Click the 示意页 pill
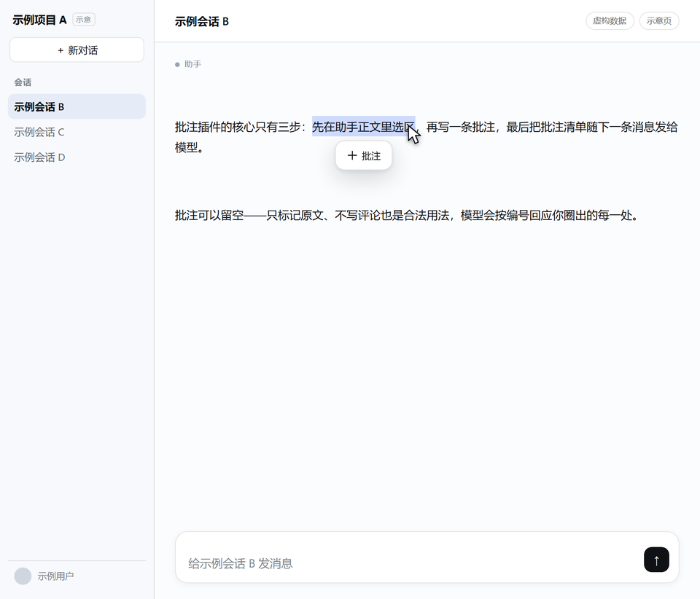The height and width of the screenshot is (599, 700). [659, 21]
